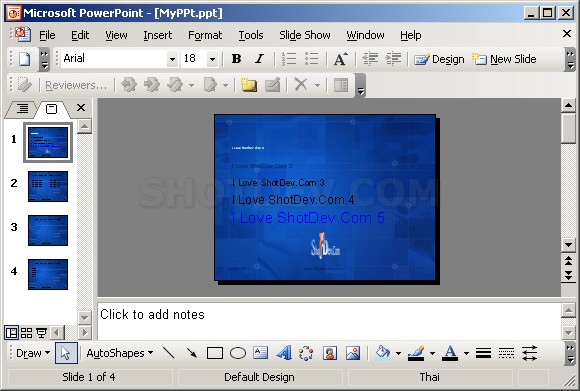Select slide 3 thumbnail

click(48, 230)
